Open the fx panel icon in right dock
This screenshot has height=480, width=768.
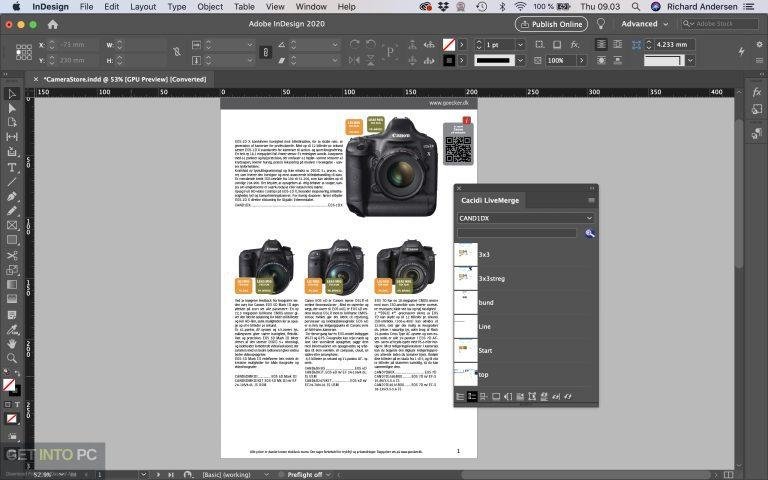coord(757,92)
